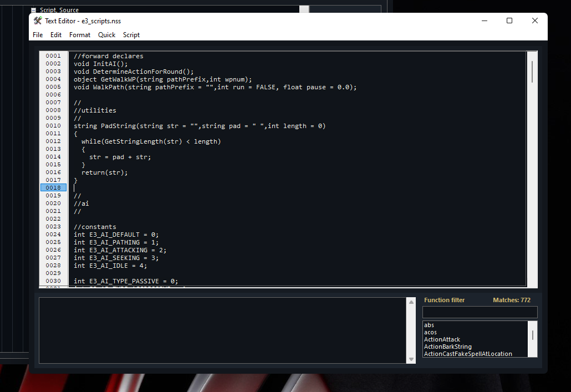Select abs in the function list
The height and width of the screenshot is (392, 571).
(x=429, y=325)
